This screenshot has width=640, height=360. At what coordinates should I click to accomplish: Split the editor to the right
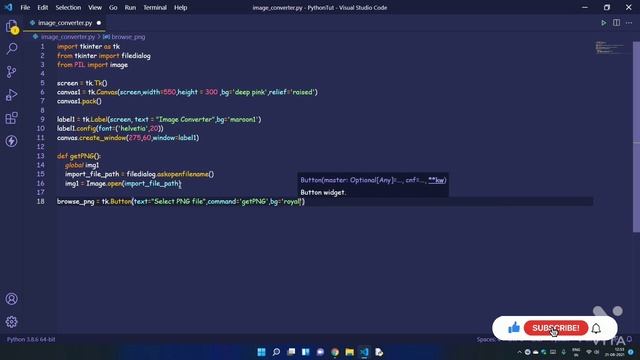pyautogui.click(x=616, y=23)
